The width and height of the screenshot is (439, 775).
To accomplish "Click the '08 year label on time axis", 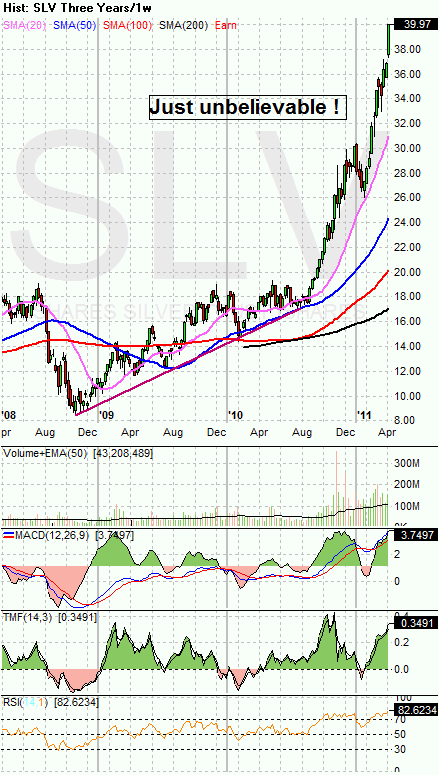I will pos(8,413).
